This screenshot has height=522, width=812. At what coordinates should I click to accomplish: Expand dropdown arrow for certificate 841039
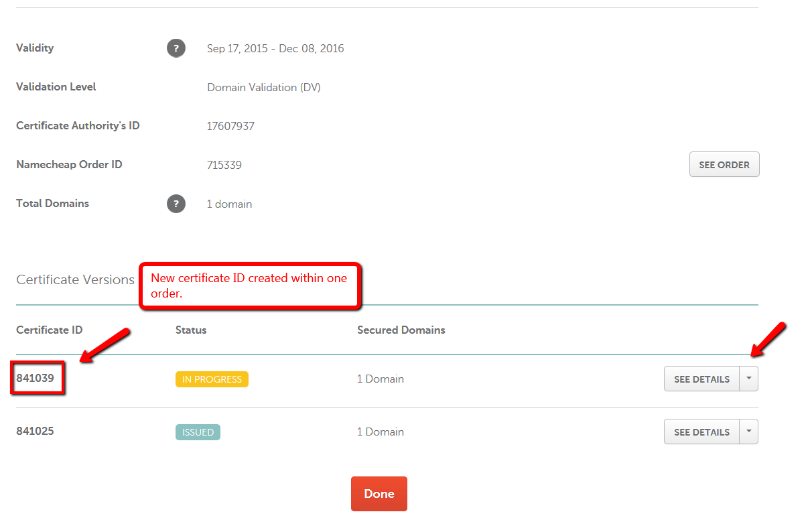tap(749, 379)
